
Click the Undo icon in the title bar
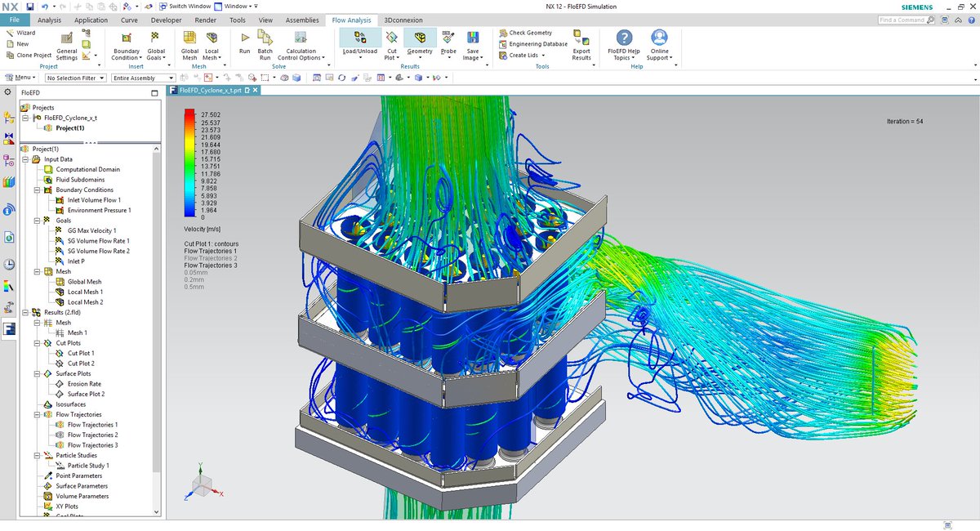pos(43,7)
